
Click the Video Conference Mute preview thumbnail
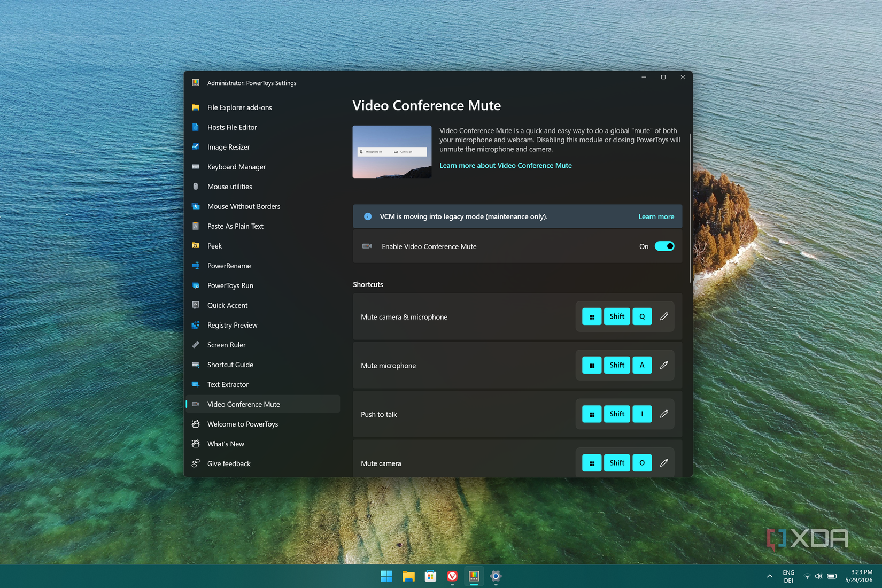[x=392, y=152]
